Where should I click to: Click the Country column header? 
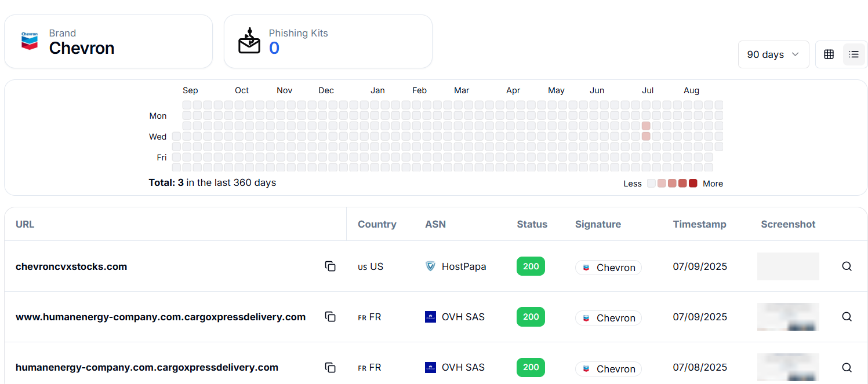point(377,224)
